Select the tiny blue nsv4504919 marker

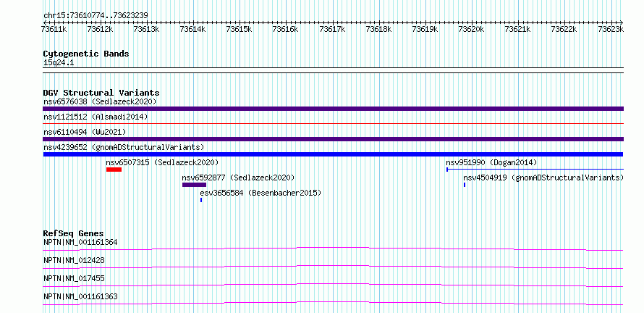[x=465, y=185]
